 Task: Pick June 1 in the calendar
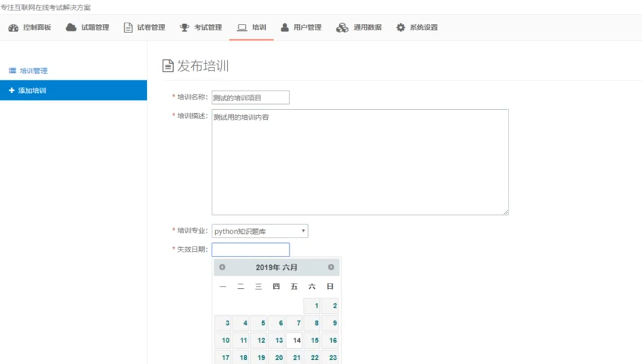click(313, 306)
